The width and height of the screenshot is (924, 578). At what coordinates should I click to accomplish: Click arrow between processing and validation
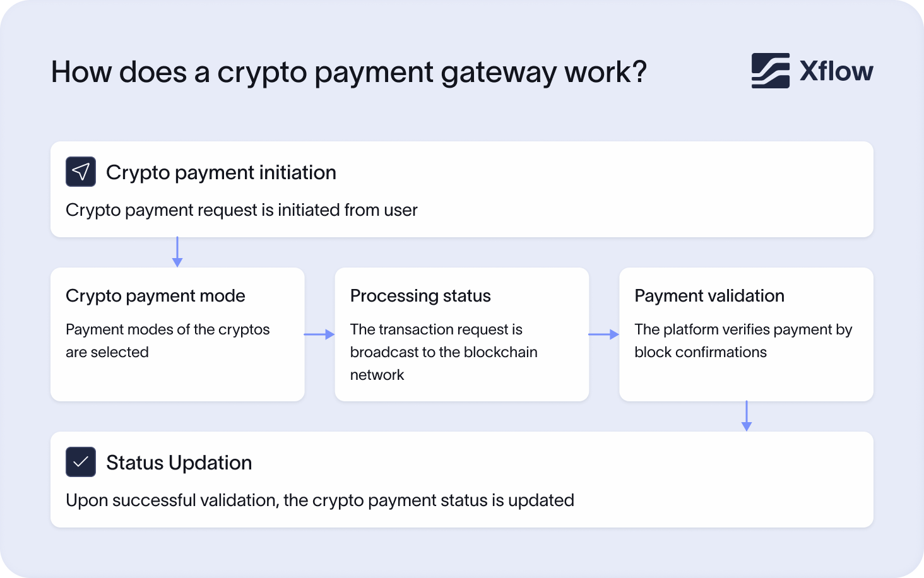(x=604, y=334)
